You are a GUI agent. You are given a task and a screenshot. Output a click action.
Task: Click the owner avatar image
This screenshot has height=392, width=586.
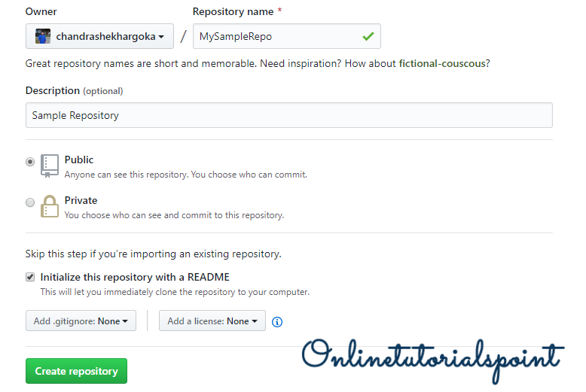(x=43, y=36)
